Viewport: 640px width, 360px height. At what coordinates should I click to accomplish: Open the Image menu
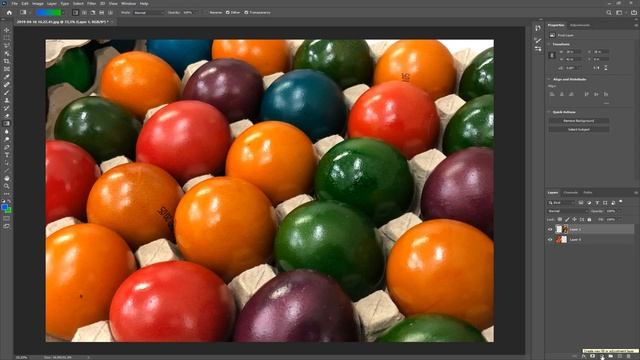(x=38, y=3)
